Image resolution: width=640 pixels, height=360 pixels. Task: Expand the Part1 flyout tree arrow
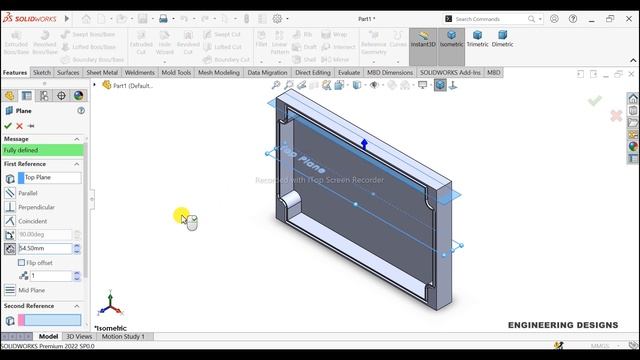coord(95,85)
